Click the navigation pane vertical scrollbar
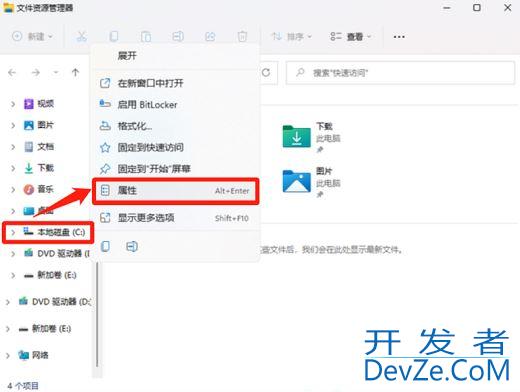The image size is (520, 392). 97,314
